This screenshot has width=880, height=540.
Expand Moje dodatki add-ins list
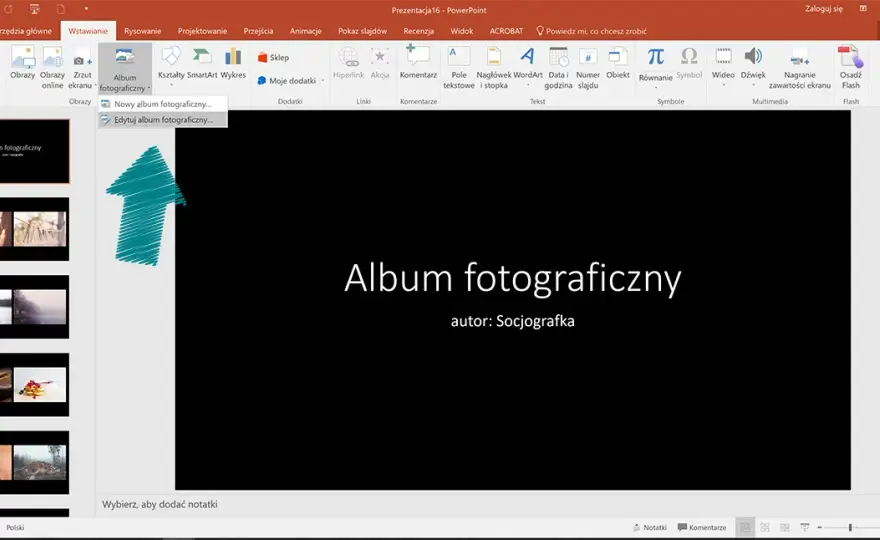click(291, 81)
